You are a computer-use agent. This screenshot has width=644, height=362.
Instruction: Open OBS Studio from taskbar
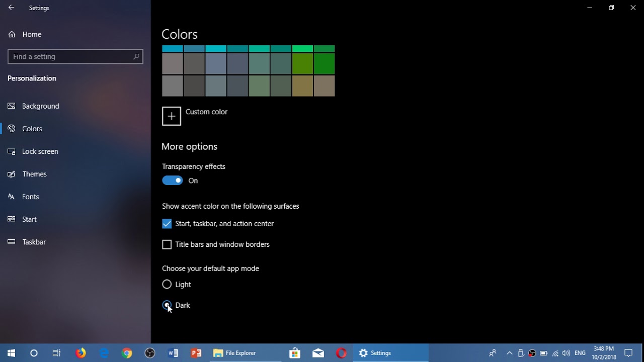click(150, 353)
